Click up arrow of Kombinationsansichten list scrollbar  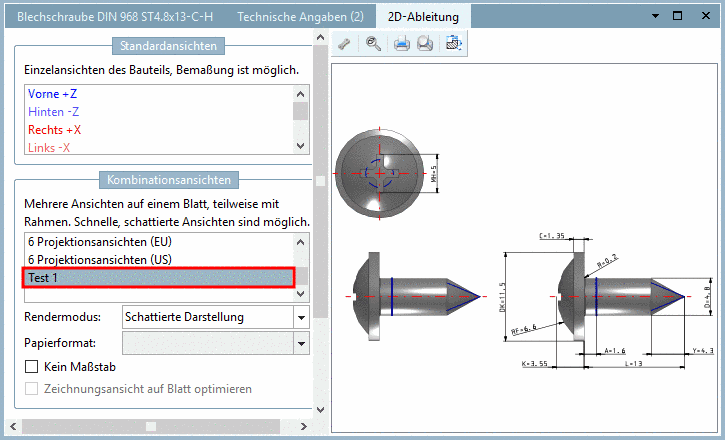point(301,242)
